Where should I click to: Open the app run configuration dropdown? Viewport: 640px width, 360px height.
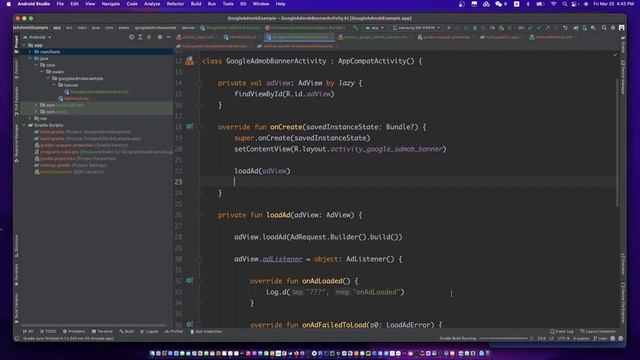click(375, 28)
